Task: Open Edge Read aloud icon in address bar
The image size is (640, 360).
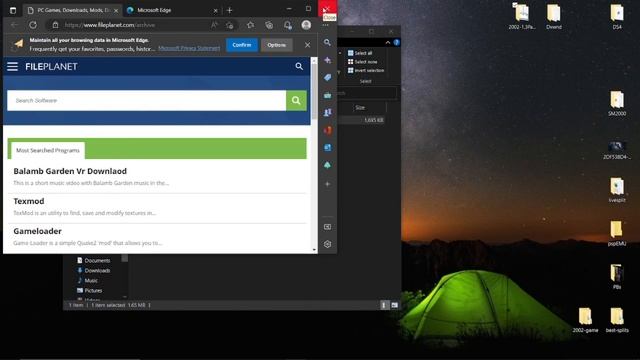Action: [x=214, y=25]
